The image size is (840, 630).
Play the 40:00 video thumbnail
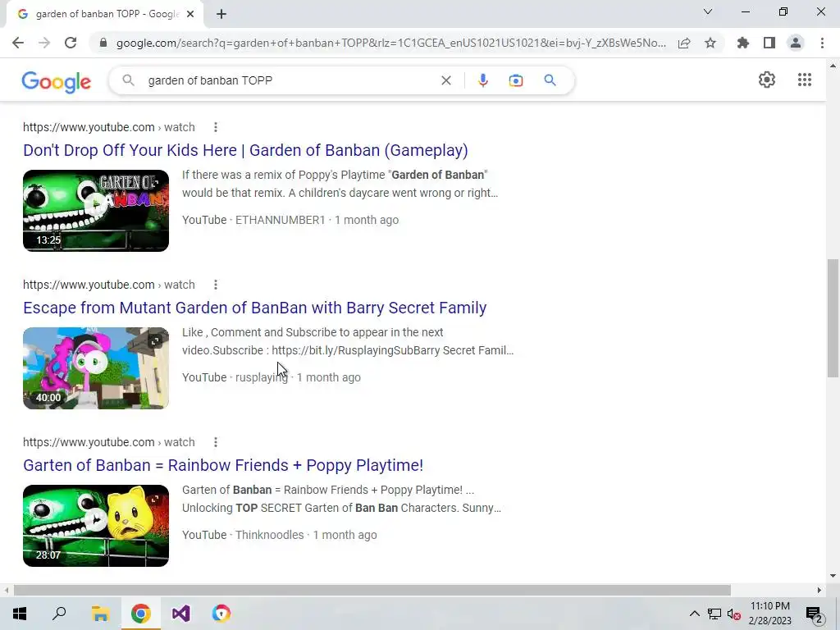(x=96, y=368)
